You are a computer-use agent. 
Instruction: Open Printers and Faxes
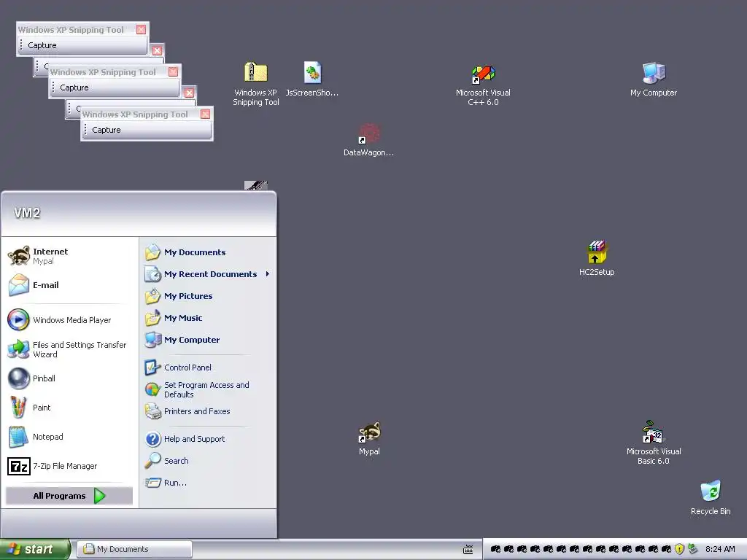pyautogui.click(x=207, y=411)
